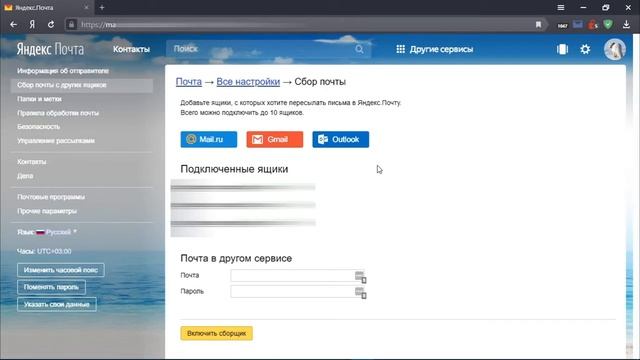Screen dimensions: 640x360
Task: Open Прочие параметры settings
Action: (47, 211)
